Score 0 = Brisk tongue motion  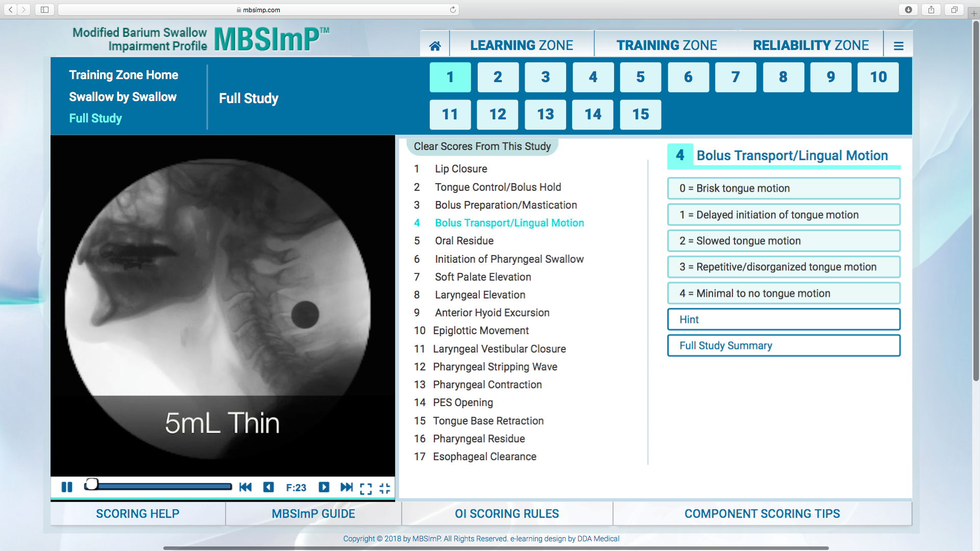(x=783, y=188)
